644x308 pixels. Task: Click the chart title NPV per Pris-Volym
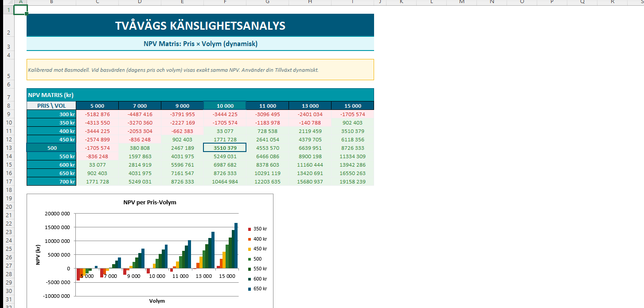(150, 203)
